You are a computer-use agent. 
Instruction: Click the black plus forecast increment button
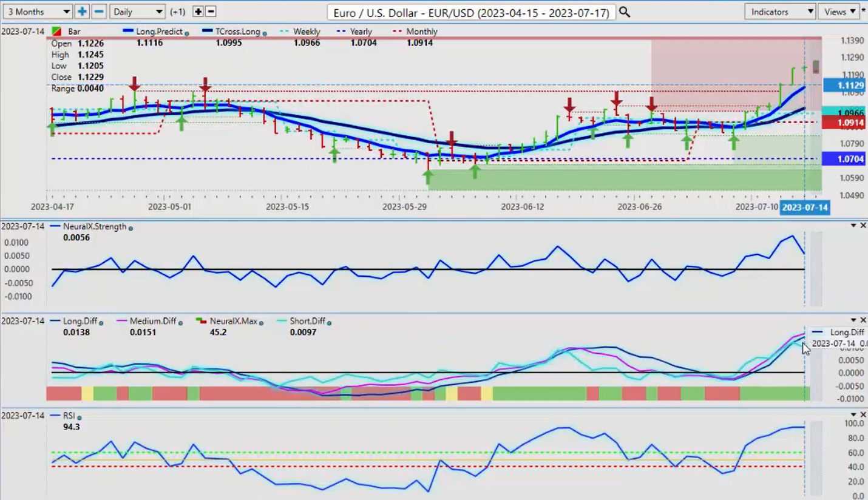[198, 12]
